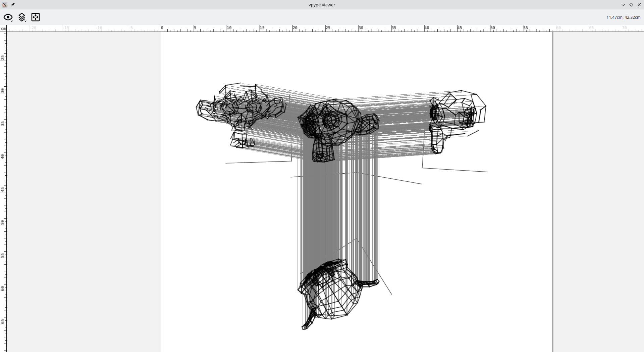Close the vpype viewer window
Screen dimensions: 644x352
[x=639, y=5]
